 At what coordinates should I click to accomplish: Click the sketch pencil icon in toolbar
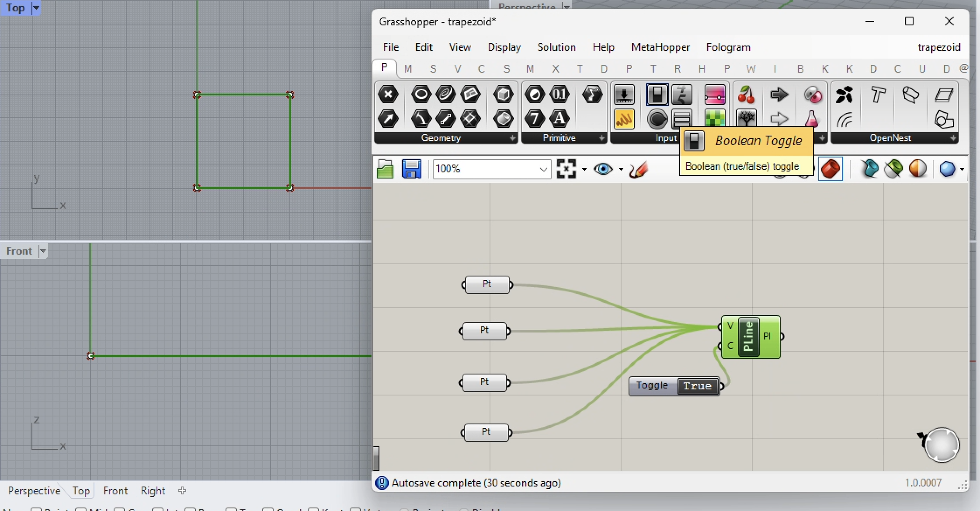tap(638, 169)
